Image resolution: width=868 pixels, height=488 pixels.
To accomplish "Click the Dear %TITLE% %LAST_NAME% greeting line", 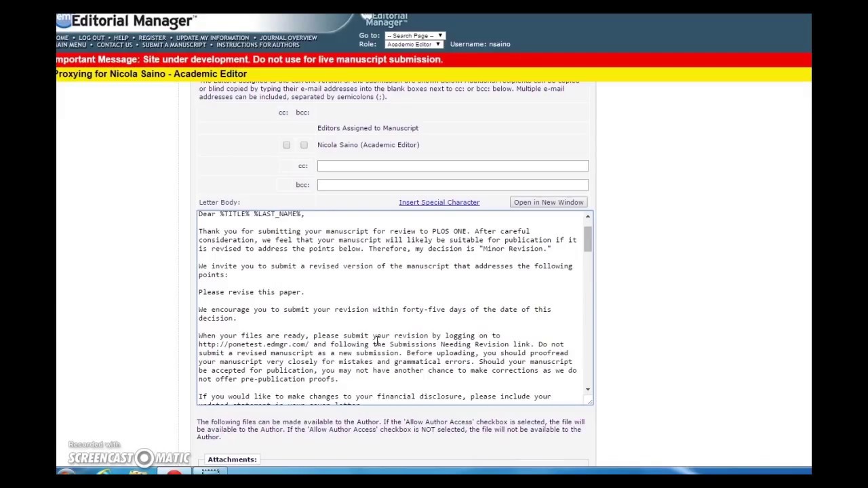I will point(251,214).
